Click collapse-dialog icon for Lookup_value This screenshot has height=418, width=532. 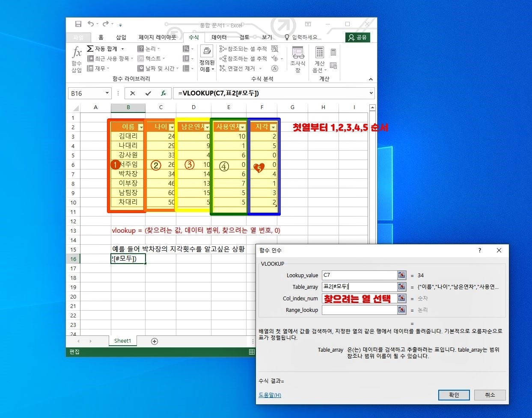click(401, 275)
